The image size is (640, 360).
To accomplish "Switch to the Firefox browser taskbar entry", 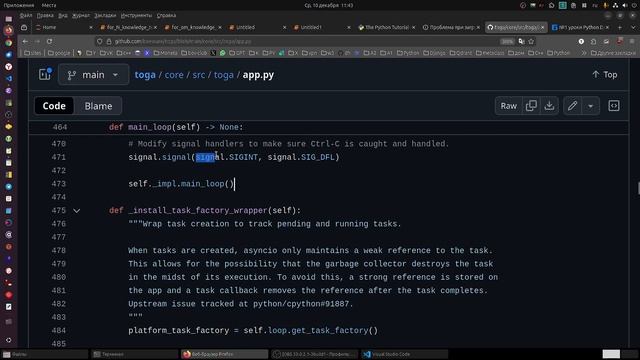I will tap(224, 354).
